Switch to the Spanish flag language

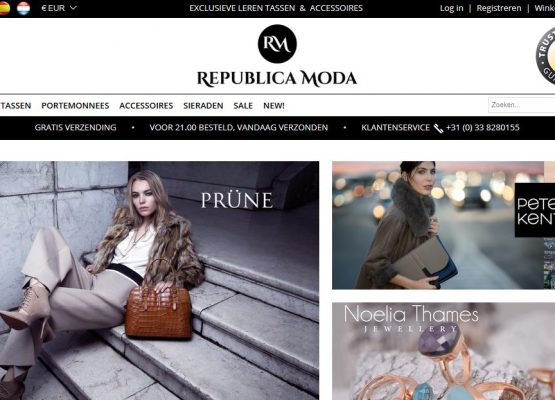tap(4, 8)
